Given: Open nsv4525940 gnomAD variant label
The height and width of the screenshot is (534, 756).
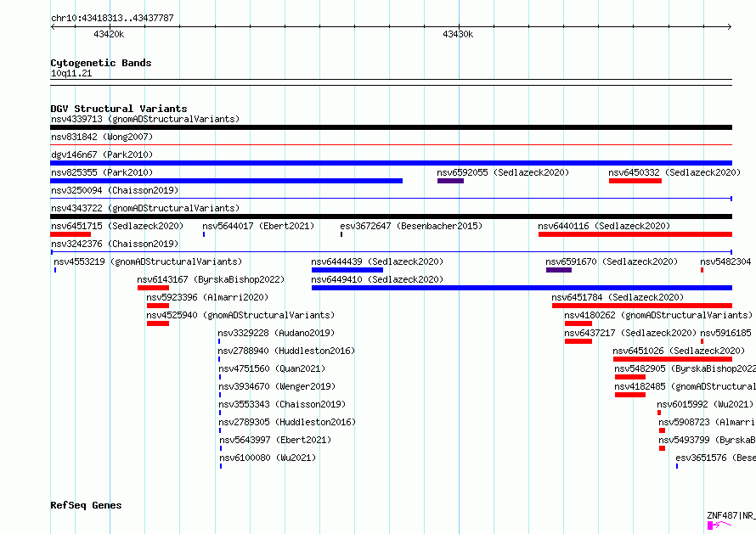Looking at the screenshot, I should coord(240,315).
